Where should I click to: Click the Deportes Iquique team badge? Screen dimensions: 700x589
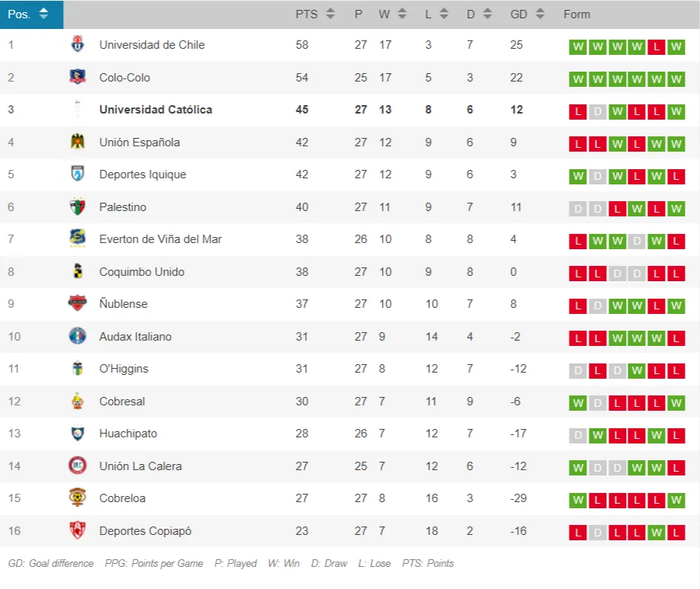tap(77, 174)
